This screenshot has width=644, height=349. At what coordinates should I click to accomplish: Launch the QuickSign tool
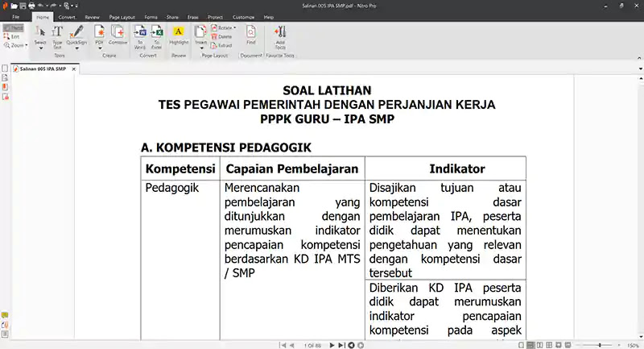coord(76,35)
